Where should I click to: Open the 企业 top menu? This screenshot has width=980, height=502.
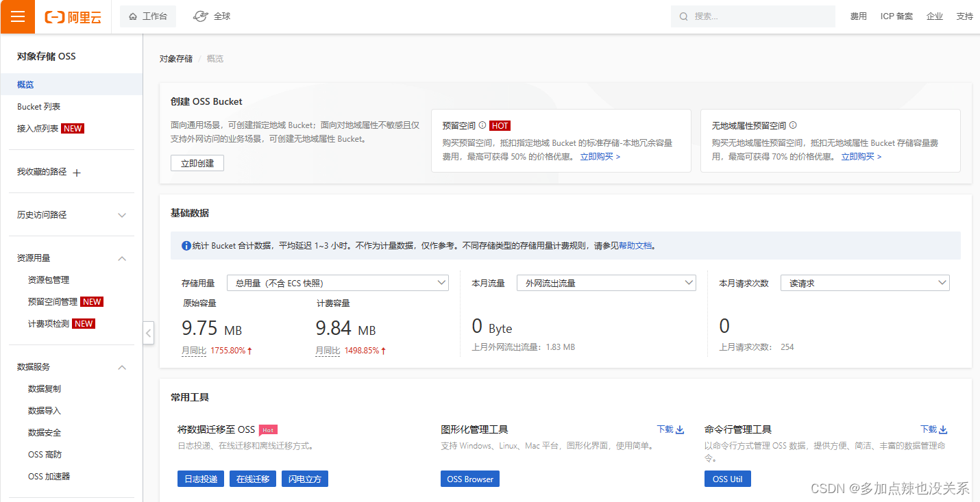[935, 16]
